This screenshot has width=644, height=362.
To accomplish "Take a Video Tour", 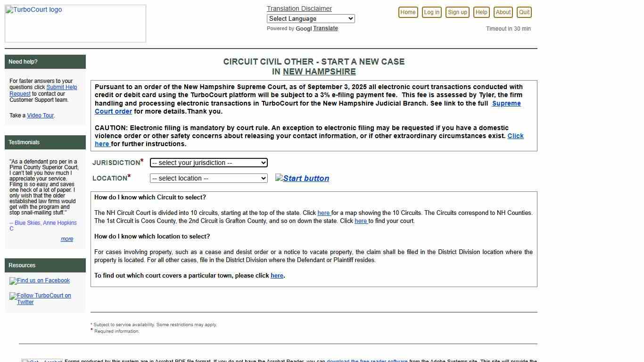I will click(40, 115).
